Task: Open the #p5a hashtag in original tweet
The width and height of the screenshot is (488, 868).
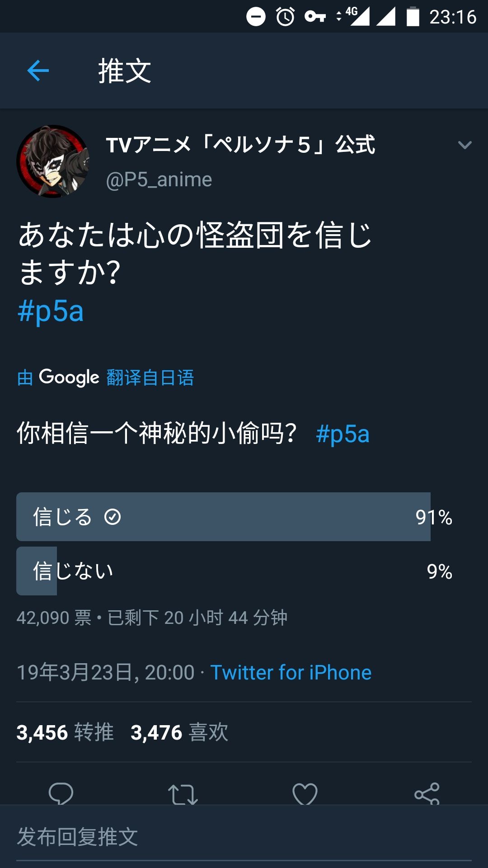Action: click(51, 311)
